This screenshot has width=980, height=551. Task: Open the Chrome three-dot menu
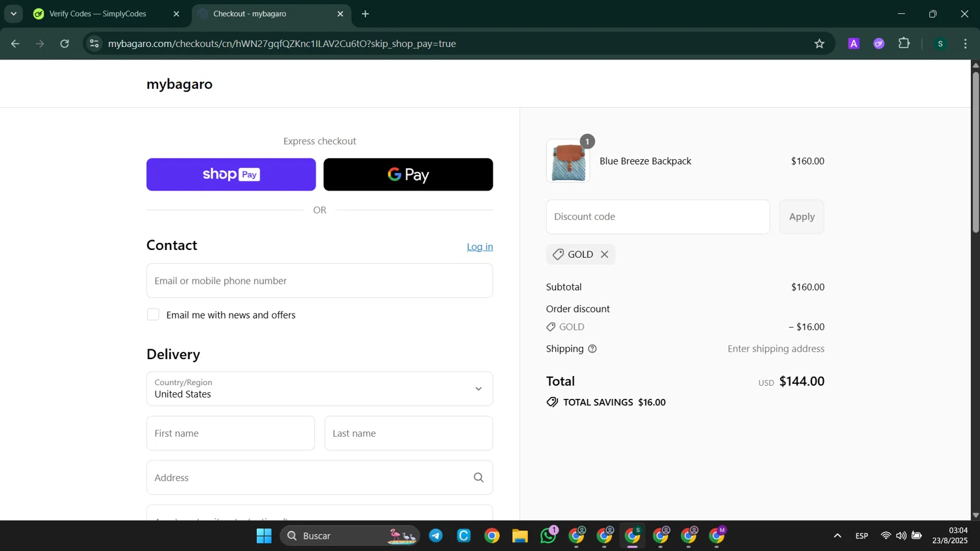tap(966, 44)
